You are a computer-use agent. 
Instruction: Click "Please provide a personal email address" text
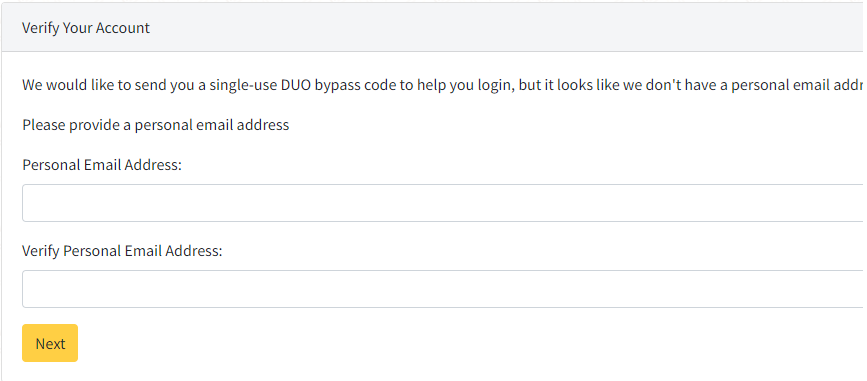pos(155,125)
